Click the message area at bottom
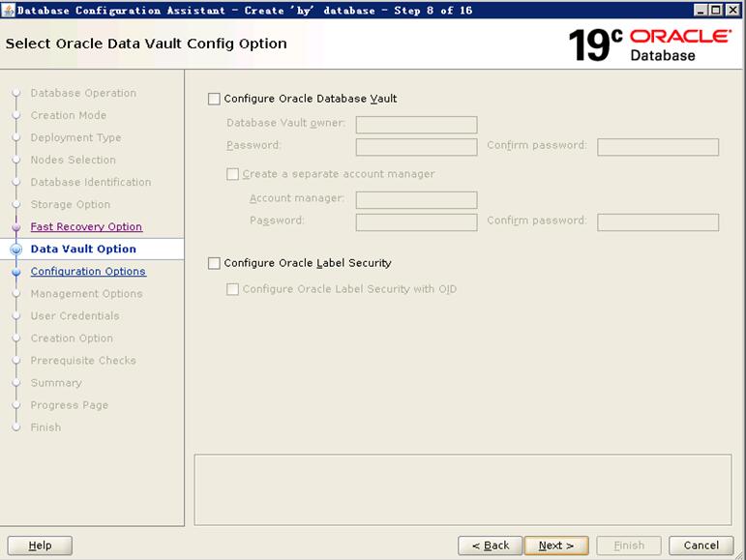 click(463, 489)
